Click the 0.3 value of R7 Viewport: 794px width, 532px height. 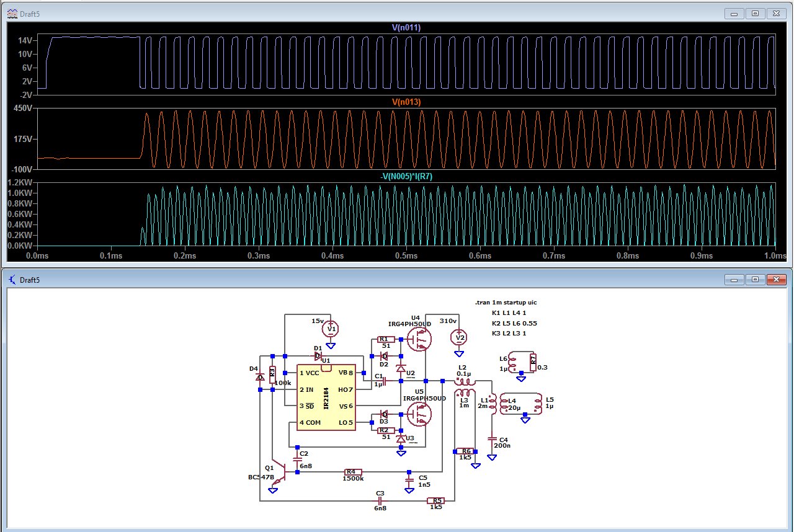coord(543,367)
